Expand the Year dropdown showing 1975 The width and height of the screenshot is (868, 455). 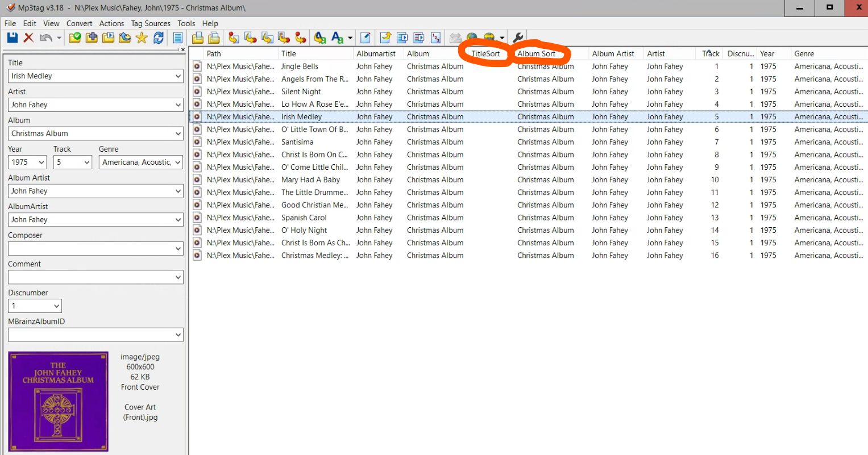pos(41,162)
